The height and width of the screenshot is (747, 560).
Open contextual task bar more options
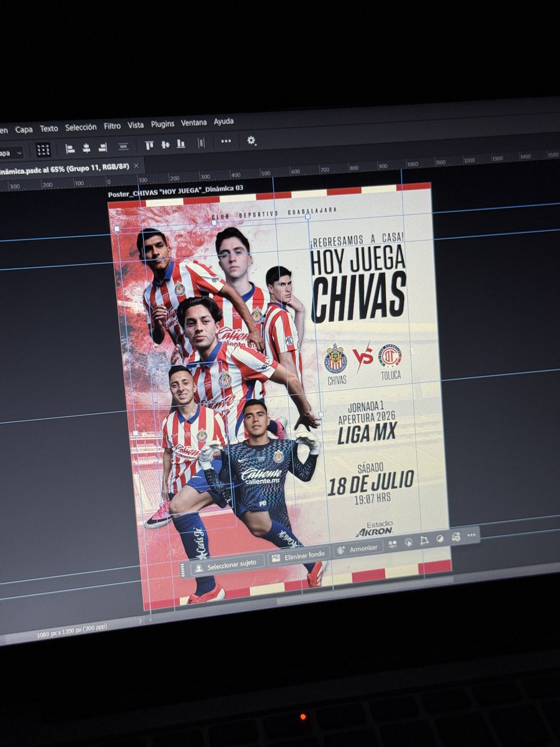[471, 535]
